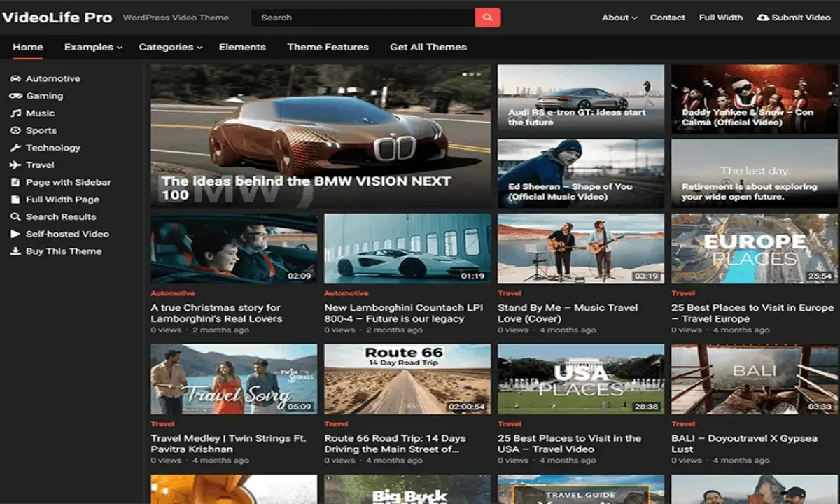This screenshot has width=840, height=504.
Task: Open Ed Sheeran Shape of You thumbnail
Action: pos(581,173)
